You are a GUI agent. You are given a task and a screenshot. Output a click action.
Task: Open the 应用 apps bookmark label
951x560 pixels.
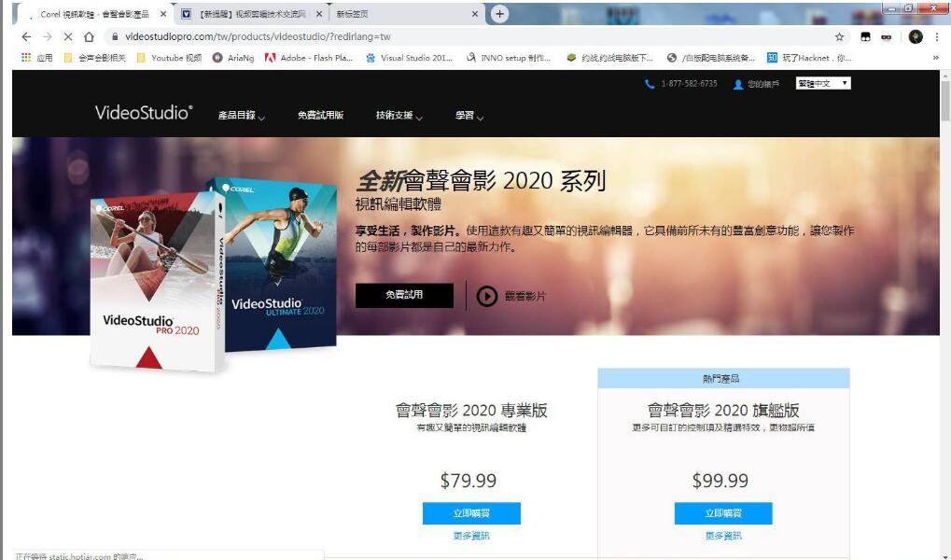44,58
